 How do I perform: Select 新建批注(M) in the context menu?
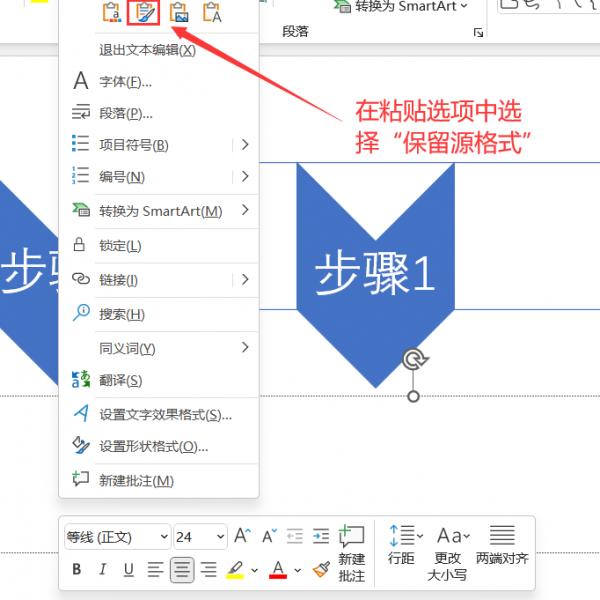coord(158,481)
